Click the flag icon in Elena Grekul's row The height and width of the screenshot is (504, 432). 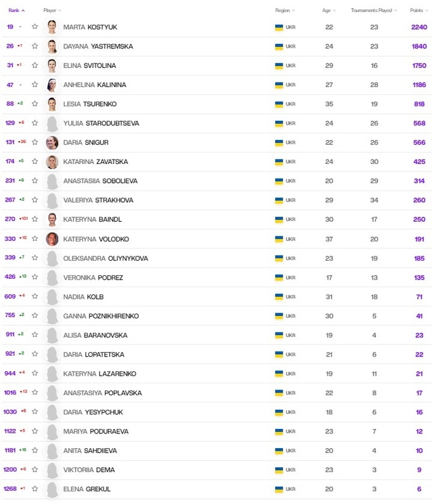tap(279, 489)
